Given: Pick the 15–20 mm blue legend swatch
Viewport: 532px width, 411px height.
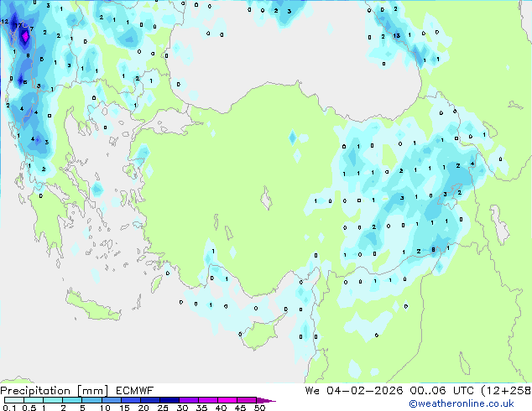Looking at the screenshot, I should [130, 400].
